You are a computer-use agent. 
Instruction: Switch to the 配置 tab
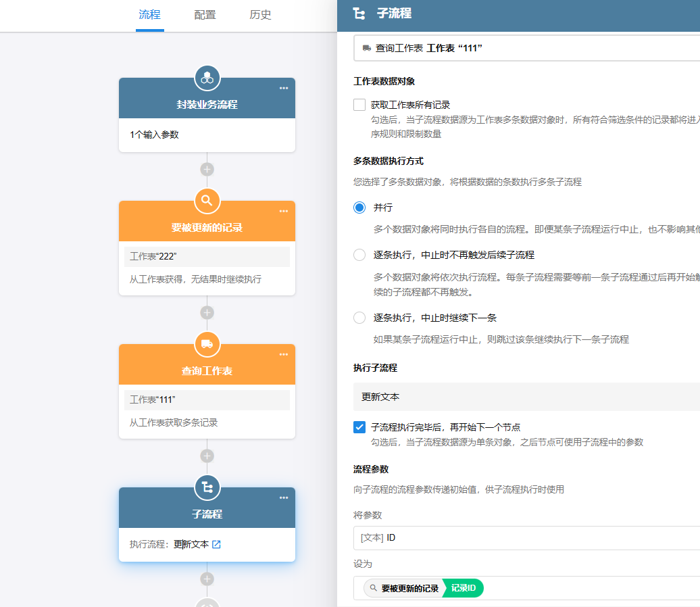[x=205, y=15]
